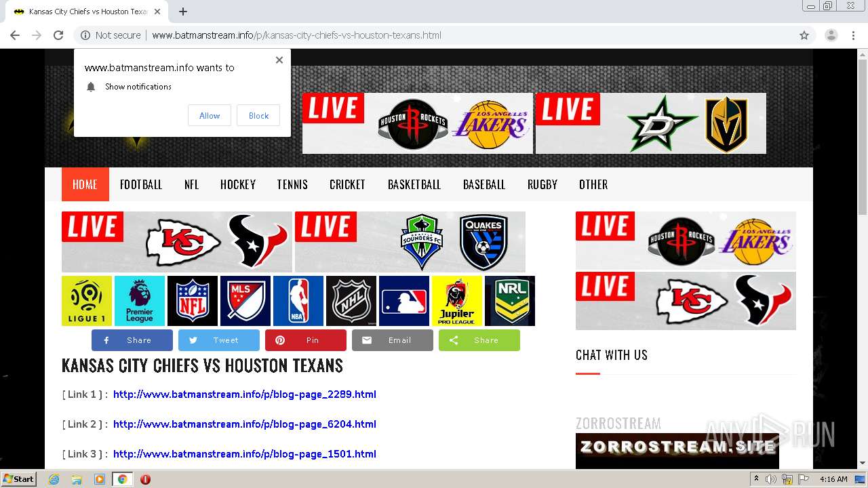Allow notifications from batmanstream.info
The width and height of the screenshot is (868, 488).
pos(210,116)
